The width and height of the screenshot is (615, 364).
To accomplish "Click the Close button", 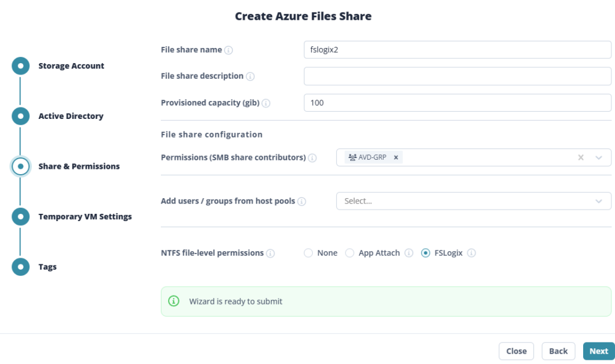I will coord(516,351).
